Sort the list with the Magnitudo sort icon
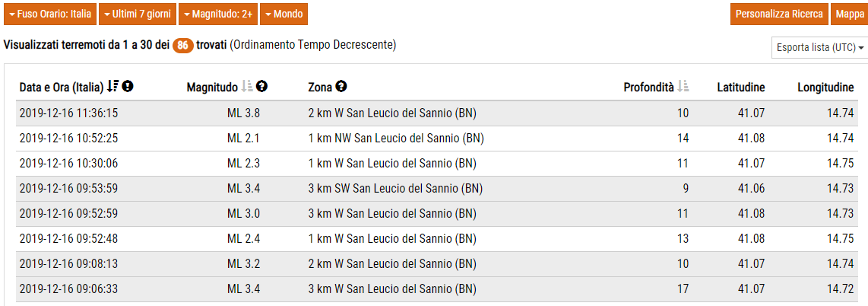868x306 pixels. pyautogui.click(x=246, y=87)
